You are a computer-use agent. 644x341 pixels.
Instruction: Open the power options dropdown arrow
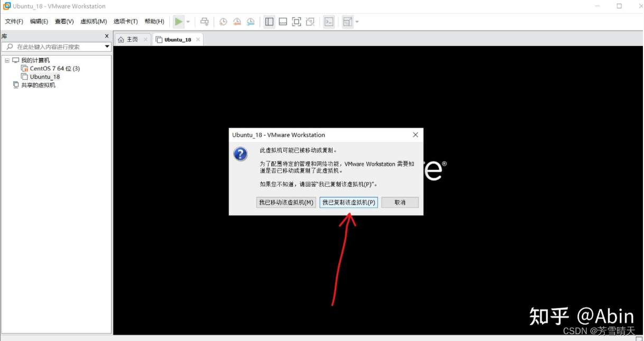click(188, 22)
